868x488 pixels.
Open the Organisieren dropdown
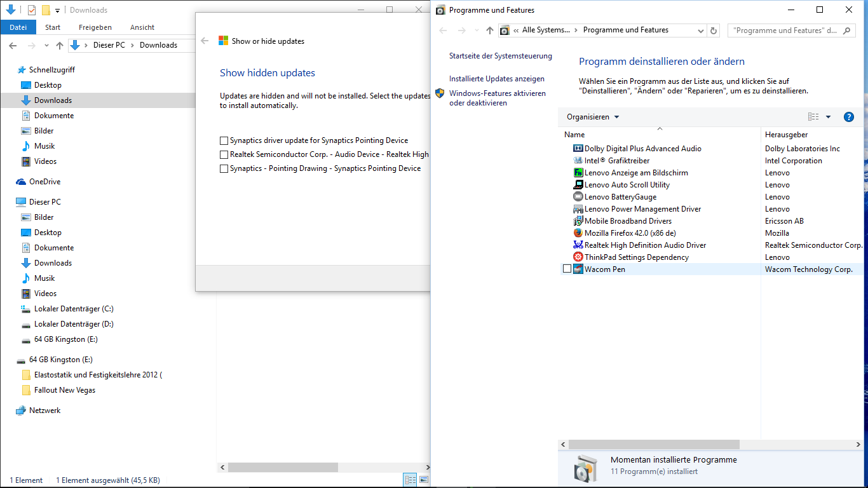pyautogui.click(x=593, y=117)
